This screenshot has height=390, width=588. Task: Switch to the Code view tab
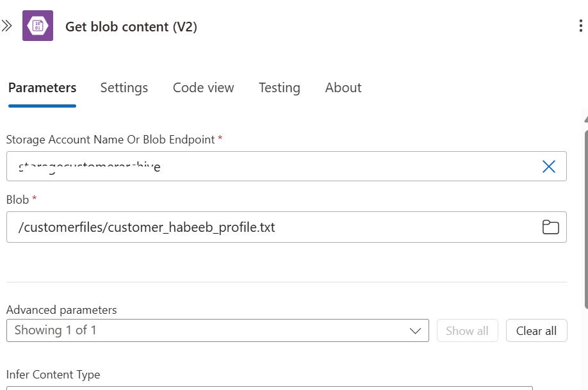[x=203, y=88]
